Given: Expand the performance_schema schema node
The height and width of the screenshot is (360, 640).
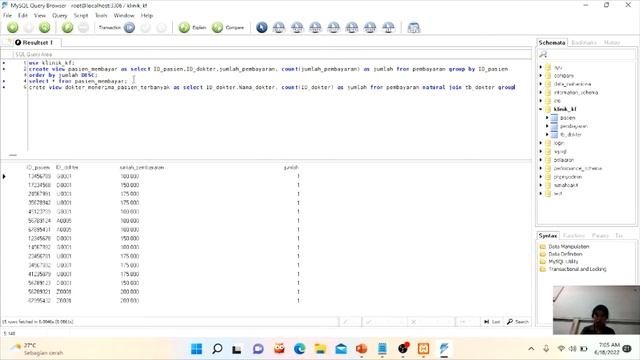Looking at the screenshot, I should click(x=541, y=168).
